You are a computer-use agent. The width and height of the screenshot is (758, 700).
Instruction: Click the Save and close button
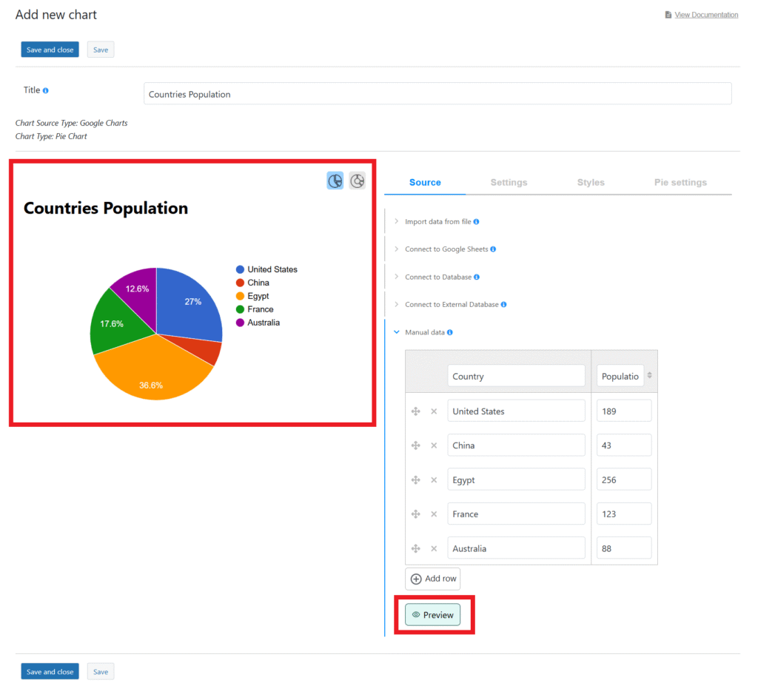tap(50, 49)
